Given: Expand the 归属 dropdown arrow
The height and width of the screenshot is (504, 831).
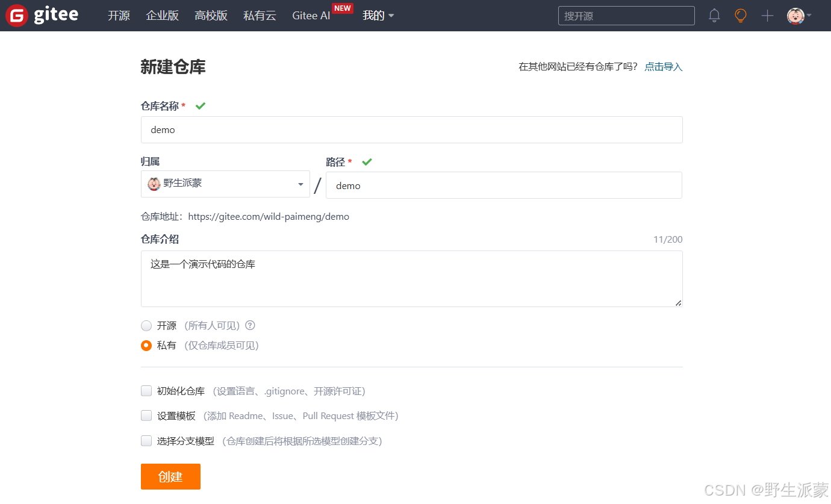Looking at the screenshot, I should point(300,184).
